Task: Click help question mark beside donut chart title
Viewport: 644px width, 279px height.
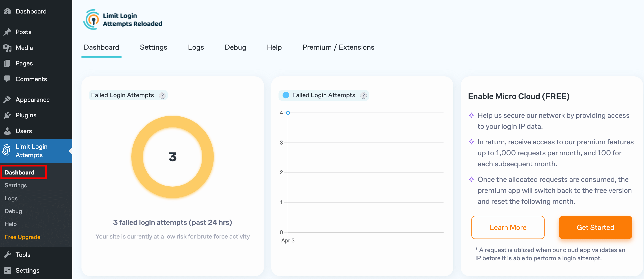Action: (x=162, y=95)
